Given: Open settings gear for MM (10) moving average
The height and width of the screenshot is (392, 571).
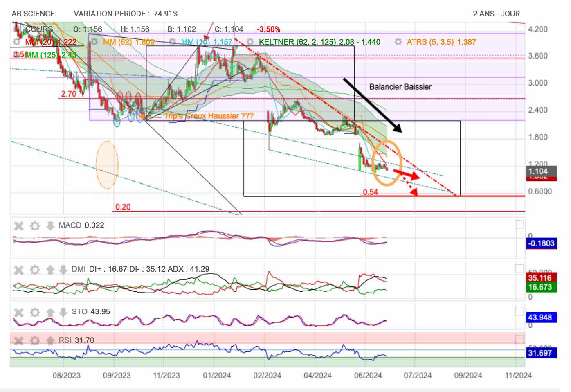Looking at the screenshot, I should [x=173, y=42].
